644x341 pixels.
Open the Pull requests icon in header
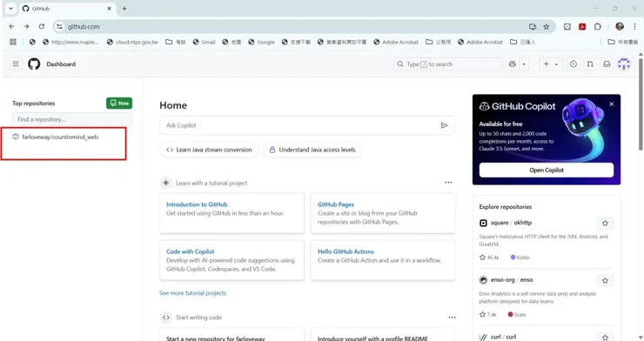click(x=590, y=64)
